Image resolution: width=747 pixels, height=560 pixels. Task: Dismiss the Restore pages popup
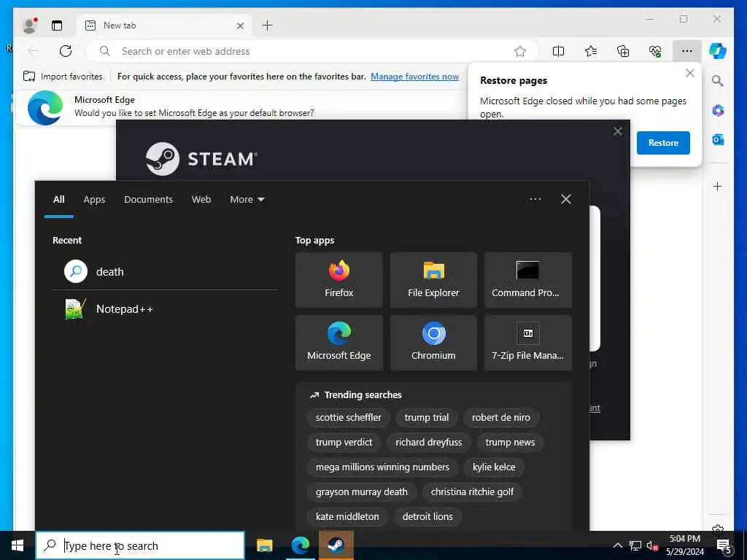point(689,73)
